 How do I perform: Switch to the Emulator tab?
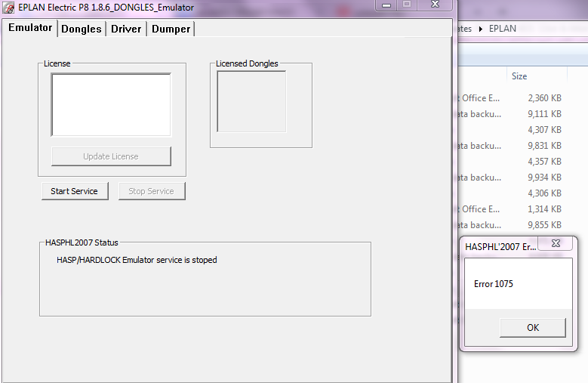coord(30,28)
